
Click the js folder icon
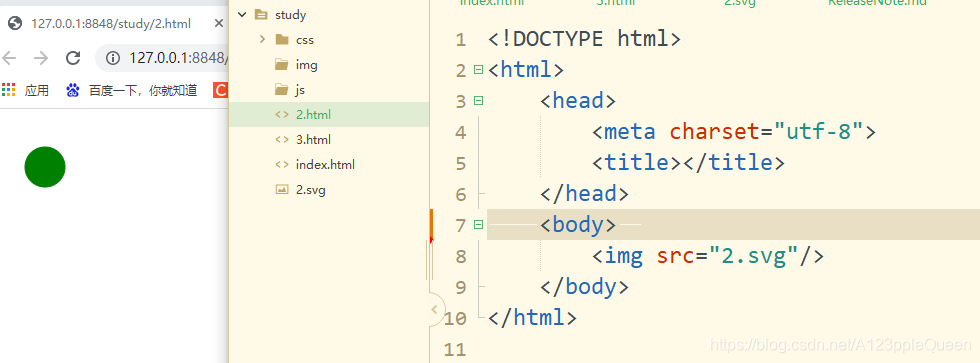click(x=282, y=89)
